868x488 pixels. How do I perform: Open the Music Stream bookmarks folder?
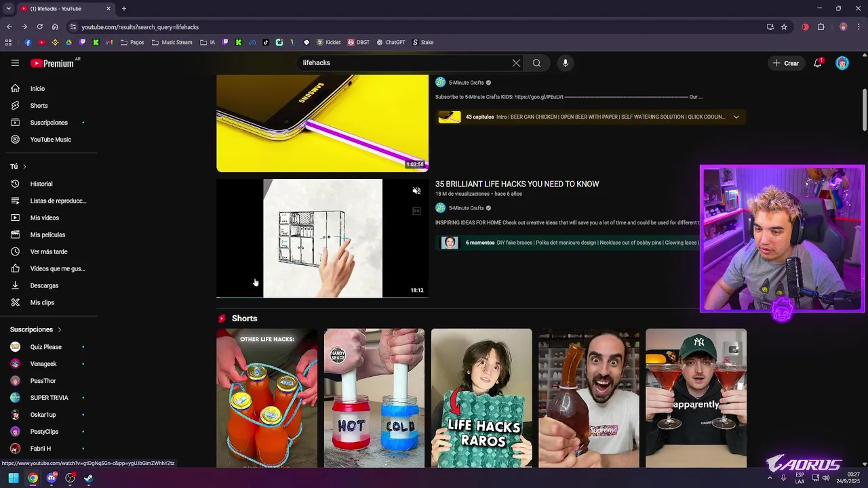pyautogui.click(x=172, y=42)
